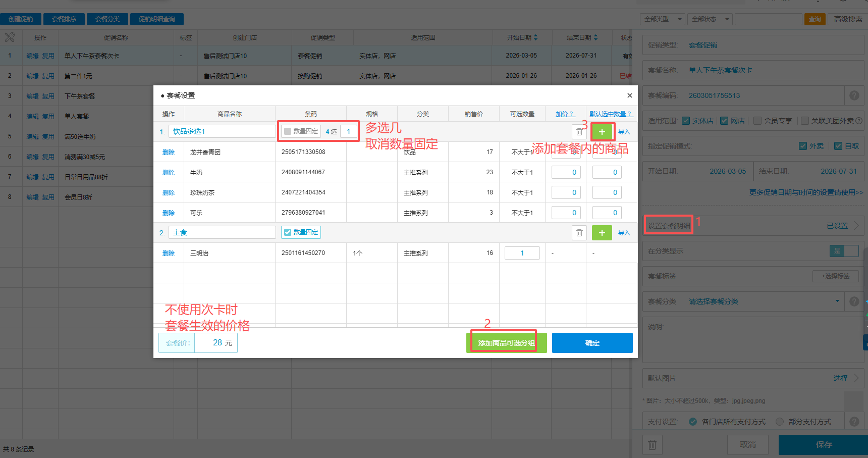The width and height of the screenshot is (868, 458).
Task: Click the trash icon in 主食 group
Action: point(579,233)
